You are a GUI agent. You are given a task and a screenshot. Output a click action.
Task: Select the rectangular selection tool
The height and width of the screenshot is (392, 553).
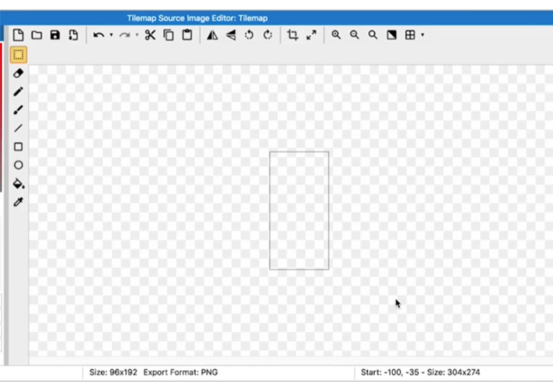click(18, 55)
